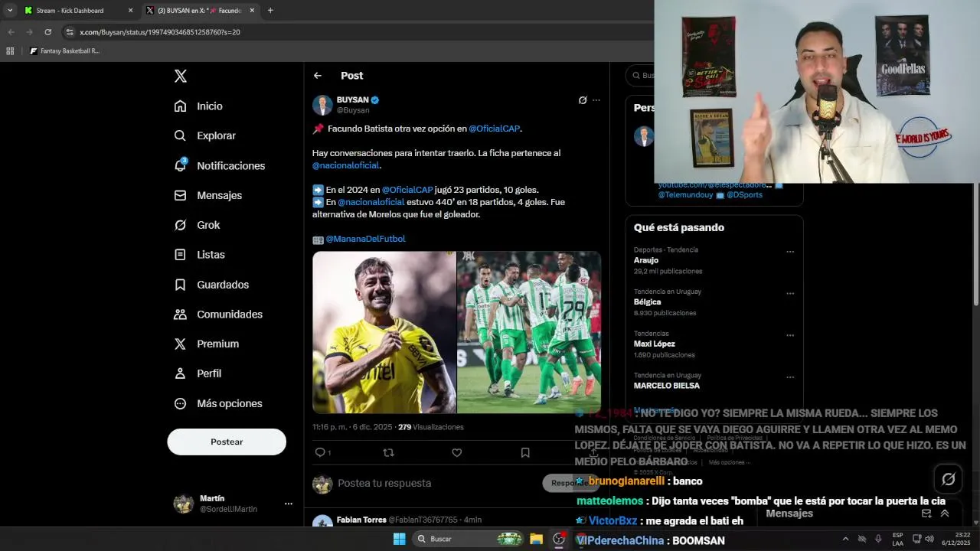Click new message icon in Mensajes drawer
This screenshot has width=980, height=551.
pyautogui.click(x=926, y=514)
